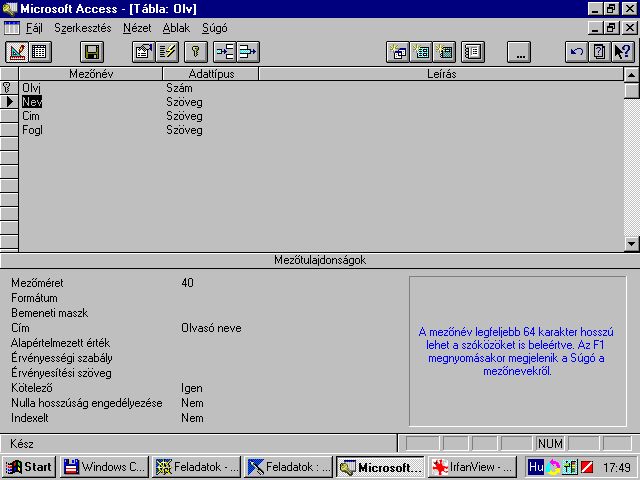Show database window toolbar icon
The image size is (640, 480).
[473, 52]
